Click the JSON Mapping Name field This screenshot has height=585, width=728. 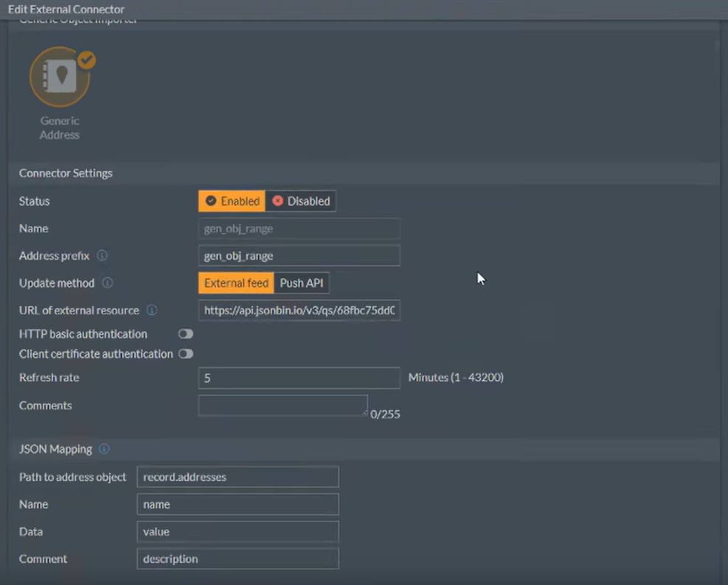coord(238,504)
